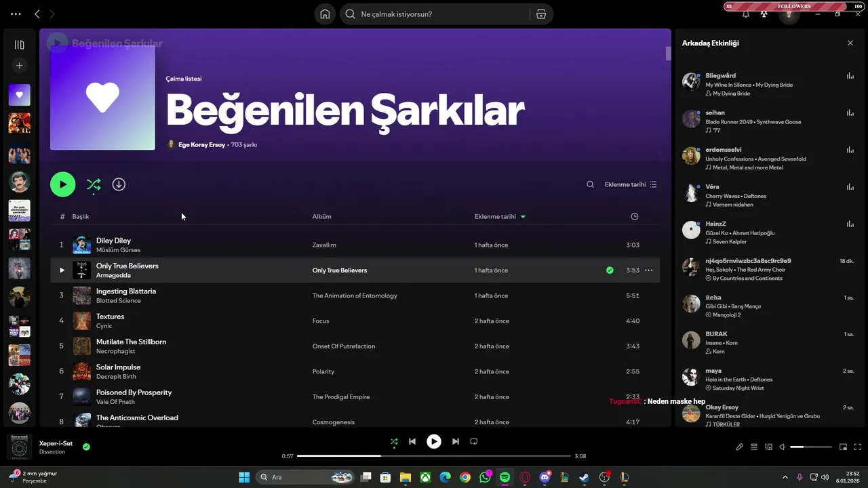The width and height of the screenshot is (868, 488).
Task: Go back with the left arrow
Action: (37, 14)
